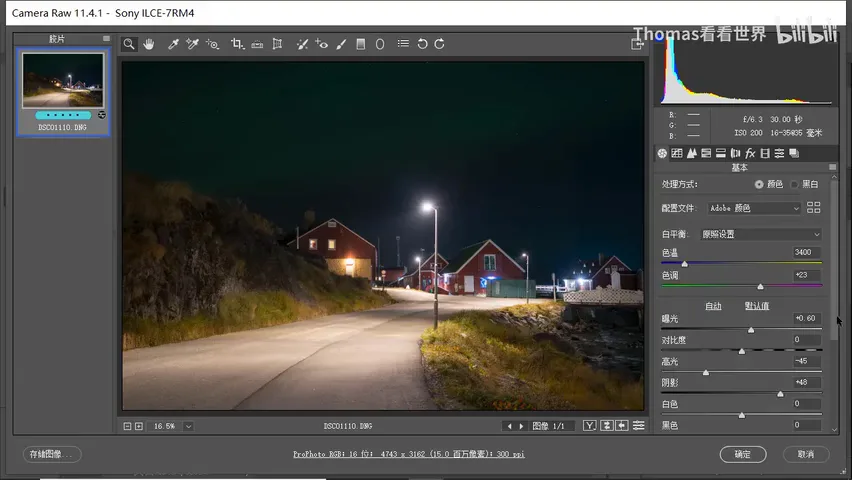The width and height of the screenshot is (852, 480).
Task: Go to next image arrow
Action: point(521,426)
